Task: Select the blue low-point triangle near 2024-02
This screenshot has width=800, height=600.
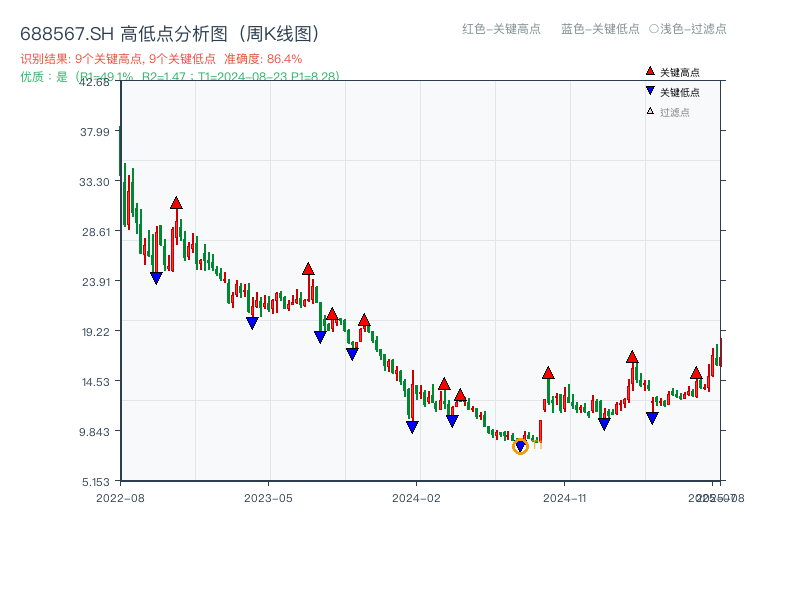Action: (412, 427)
